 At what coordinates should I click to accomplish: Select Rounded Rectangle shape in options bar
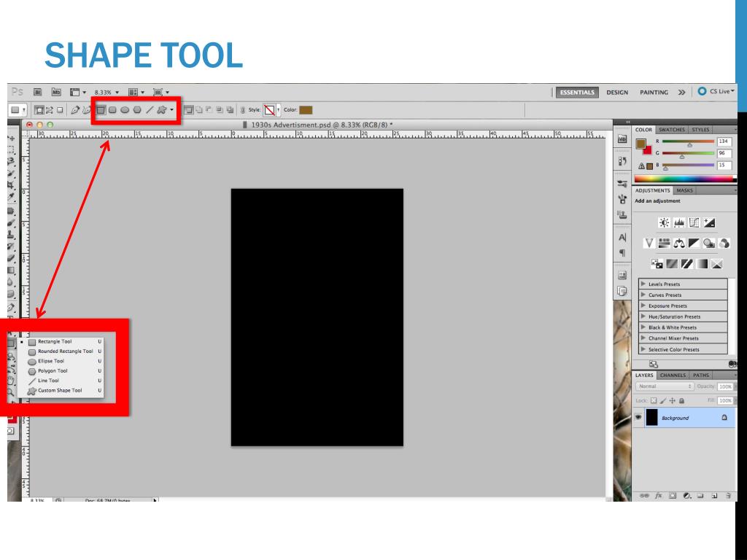[113, 110]
